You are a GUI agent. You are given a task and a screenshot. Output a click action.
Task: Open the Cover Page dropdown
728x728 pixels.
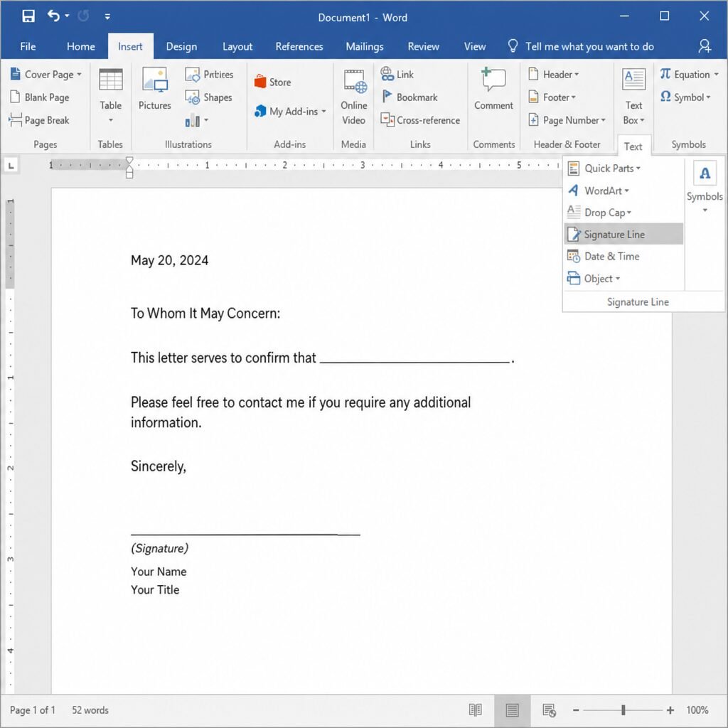[45, 74]
